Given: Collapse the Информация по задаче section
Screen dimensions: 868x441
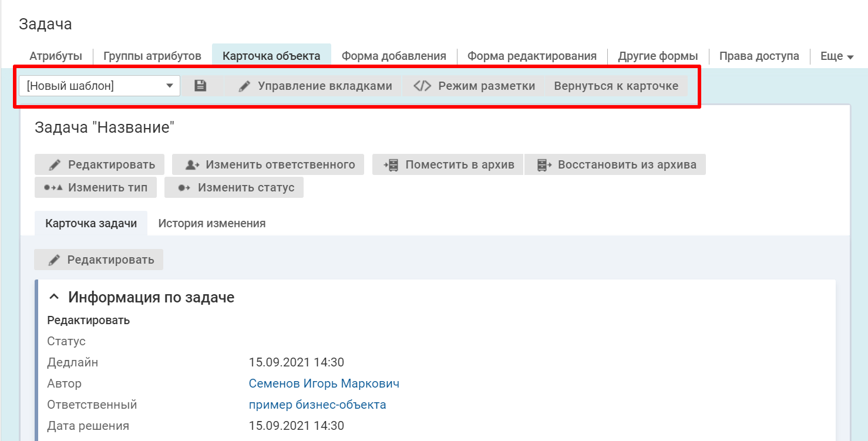Looking at the screenshot, I should tap(54, 297).
